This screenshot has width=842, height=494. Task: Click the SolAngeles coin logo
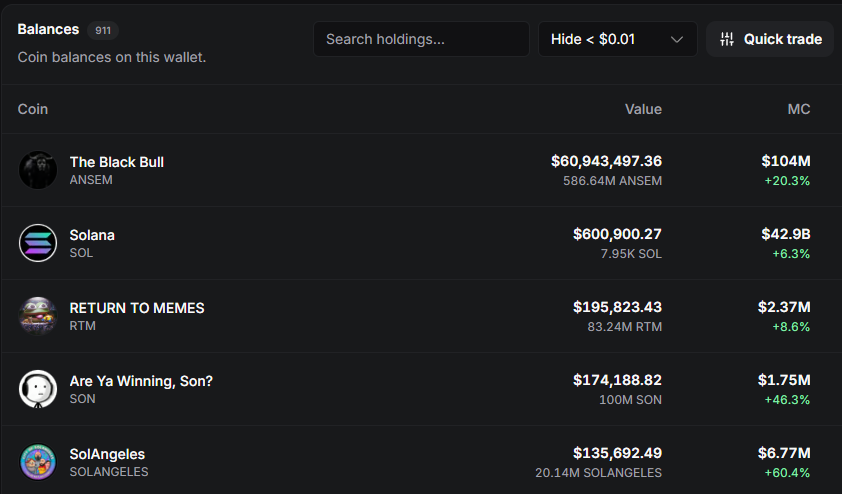[38, 462]
